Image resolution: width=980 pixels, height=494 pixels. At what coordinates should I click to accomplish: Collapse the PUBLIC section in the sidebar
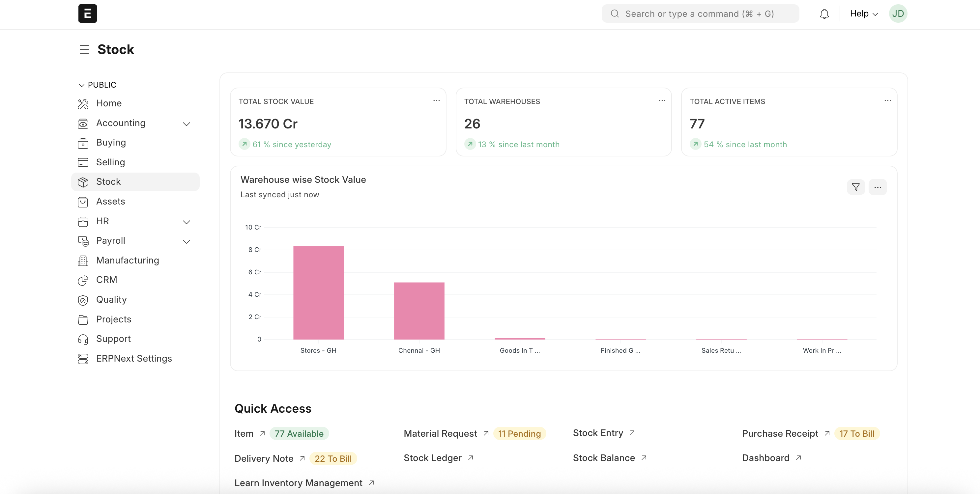[81, 84]
